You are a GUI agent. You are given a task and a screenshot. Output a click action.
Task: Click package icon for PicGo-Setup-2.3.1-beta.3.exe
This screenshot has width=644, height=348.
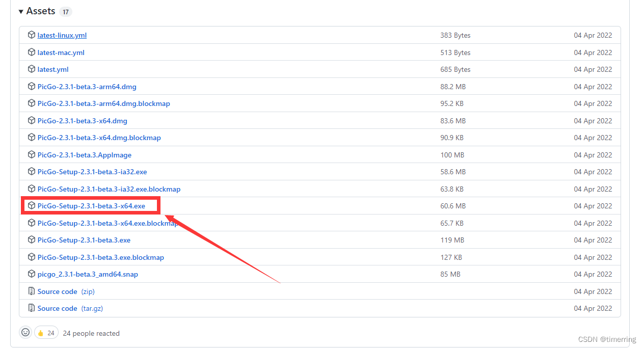[32, 240]
